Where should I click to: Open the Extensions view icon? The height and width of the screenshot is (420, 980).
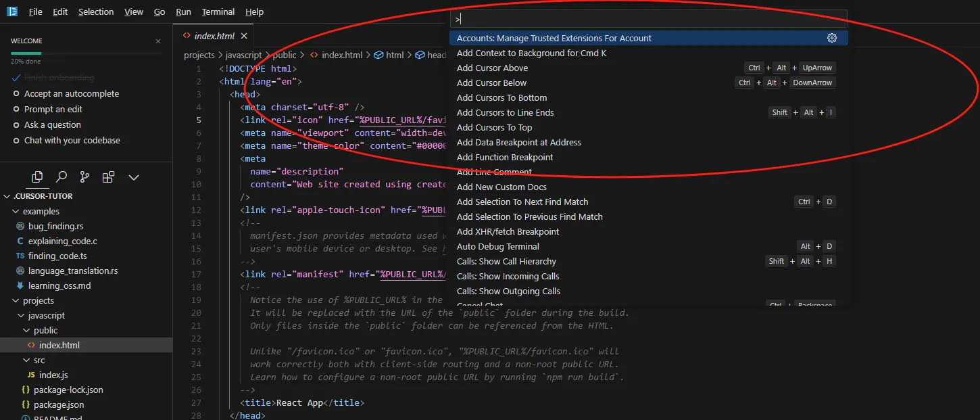(x=108, y=177)
